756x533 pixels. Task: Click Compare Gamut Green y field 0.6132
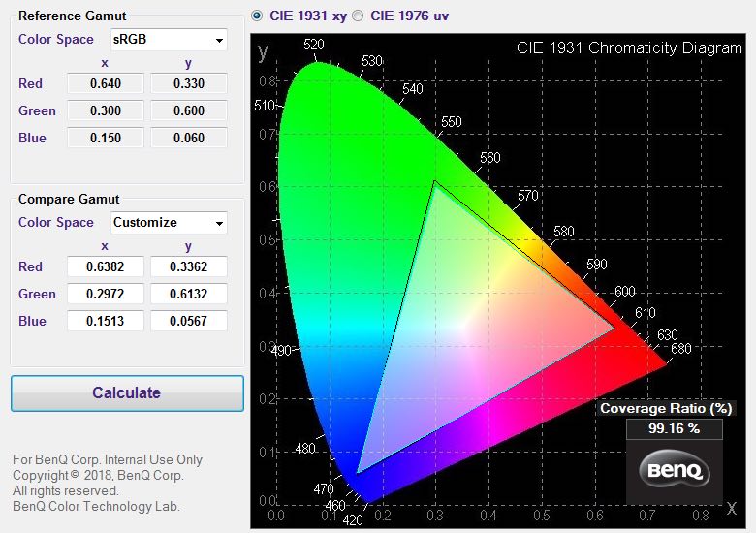188,294
